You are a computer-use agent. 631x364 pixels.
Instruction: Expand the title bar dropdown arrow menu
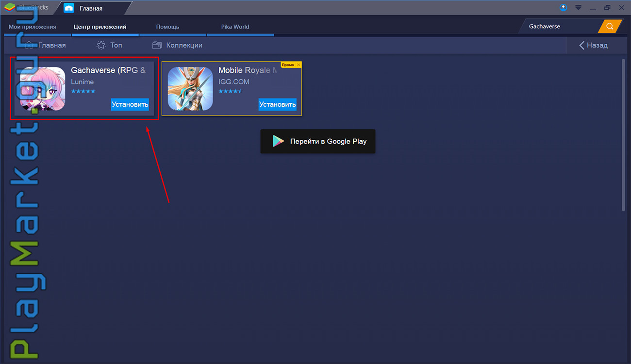coord(578,8)
